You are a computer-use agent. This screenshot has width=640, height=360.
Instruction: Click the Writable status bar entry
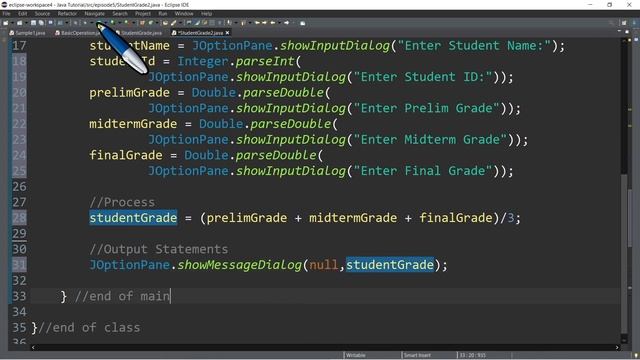coord(356,355)
